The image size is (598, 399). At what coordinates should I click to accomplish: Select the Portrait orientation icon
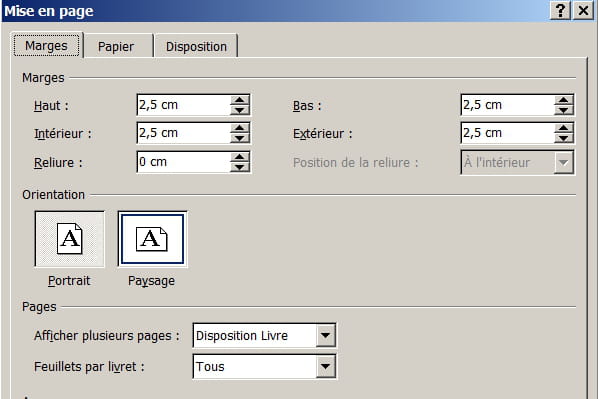69,239
